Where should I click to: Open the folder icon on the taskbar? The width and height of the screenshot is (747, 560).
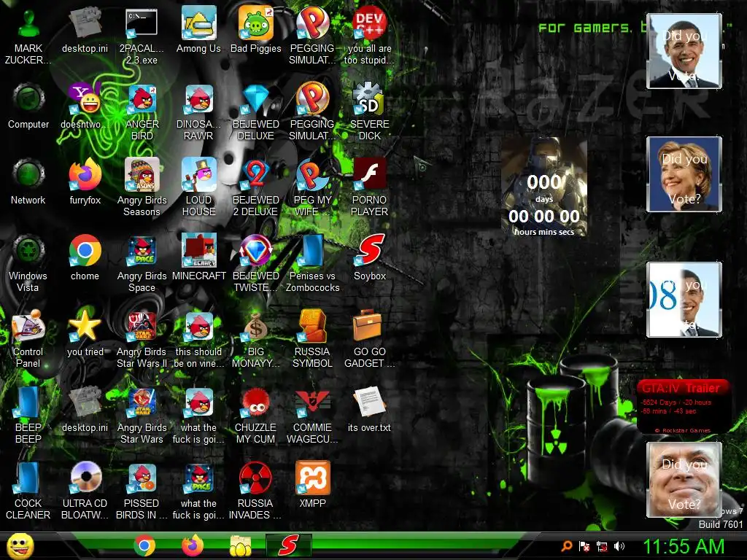(x=241, y=545)
